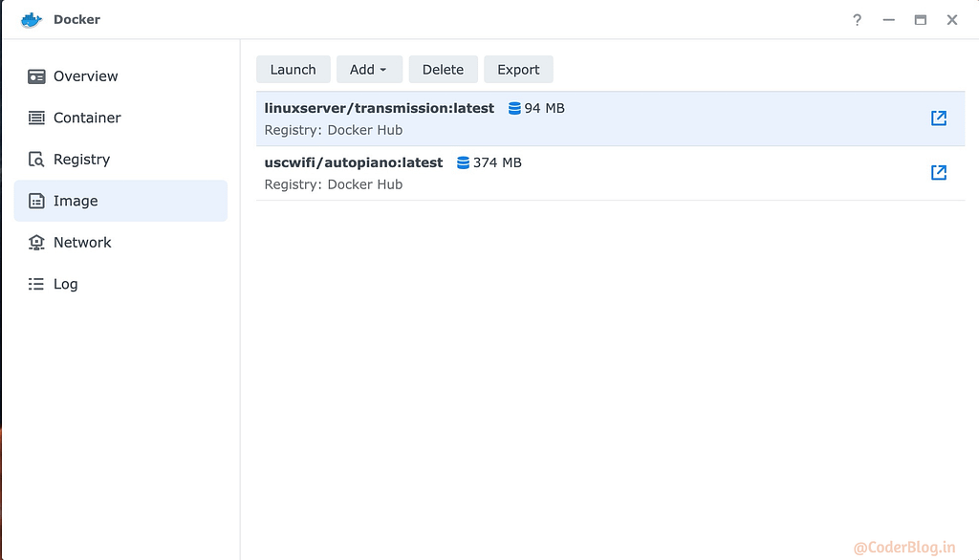Delete the selected image
This screenshot has height=560, width=979.
(x=443, y=70)
